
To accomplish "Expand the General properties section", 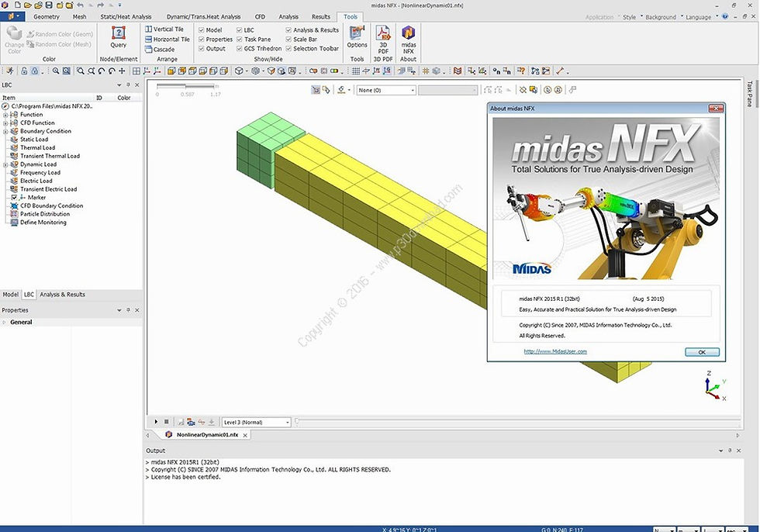I will 5,322.
